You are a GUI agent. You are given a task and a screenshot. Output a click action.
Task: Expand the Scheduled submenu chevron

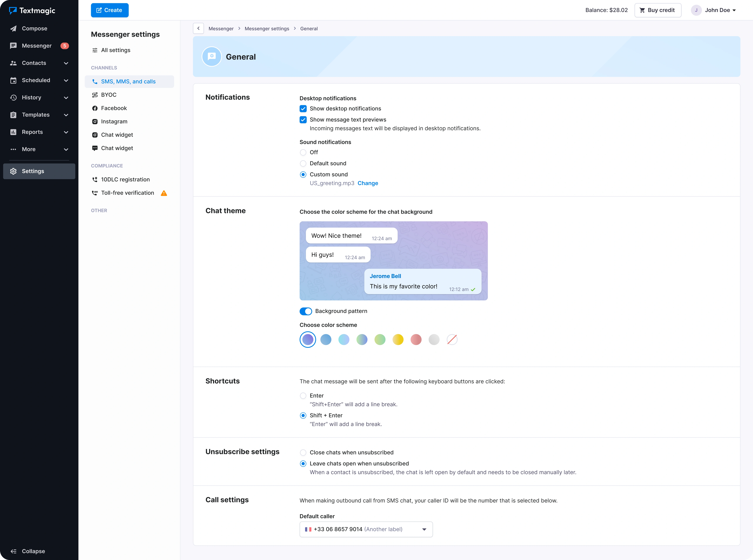pyautogui.click(x=66, y=81)
